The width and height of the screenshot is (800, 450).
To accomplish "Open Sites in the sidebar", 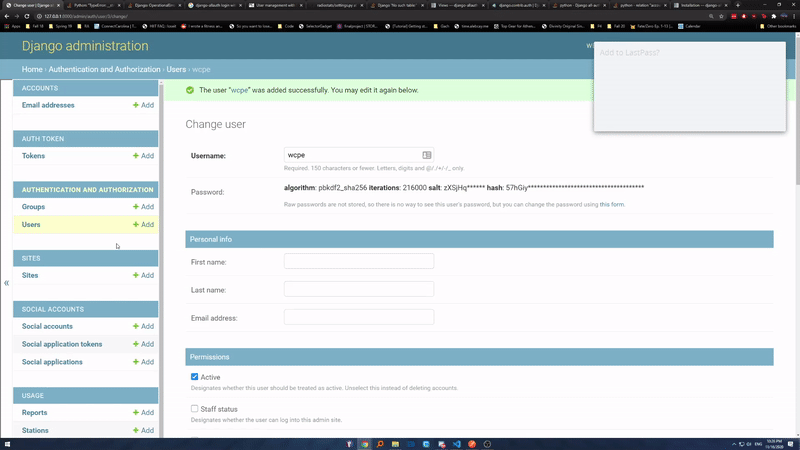I will [x=30, y=275].
